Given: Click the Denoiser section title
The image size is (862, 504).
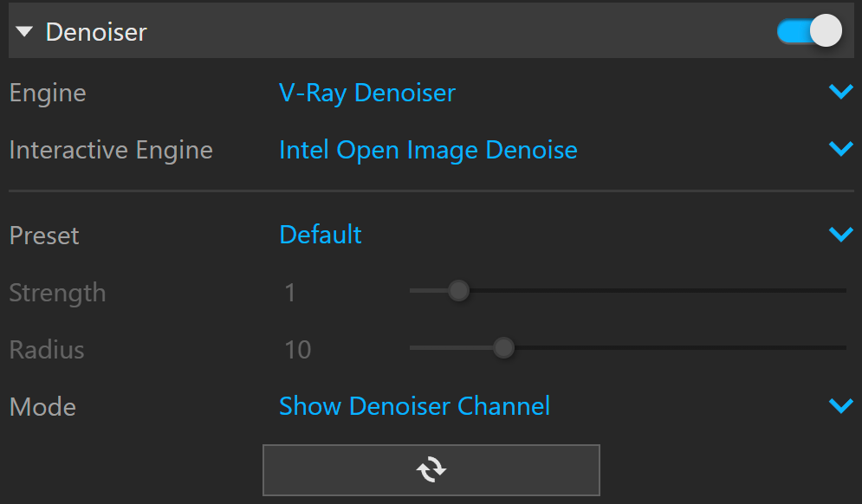Looking at the screenshot, I should click(96, 32).
